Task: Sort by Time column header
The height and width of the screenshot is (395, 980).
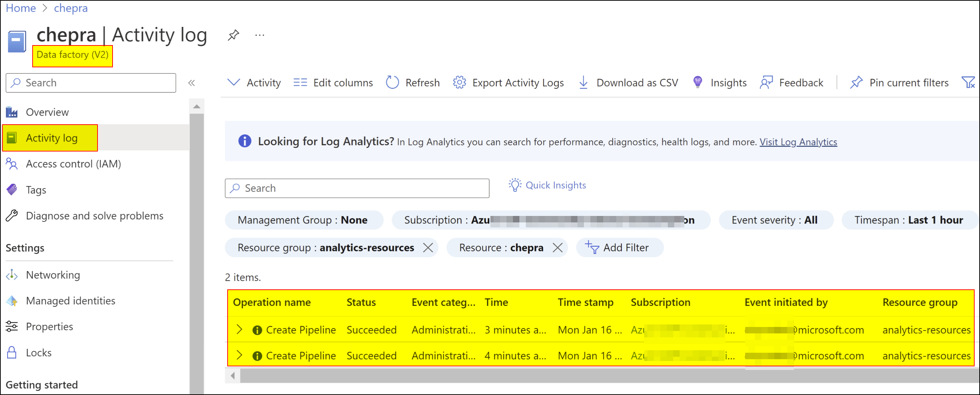Action: point(496,302)
